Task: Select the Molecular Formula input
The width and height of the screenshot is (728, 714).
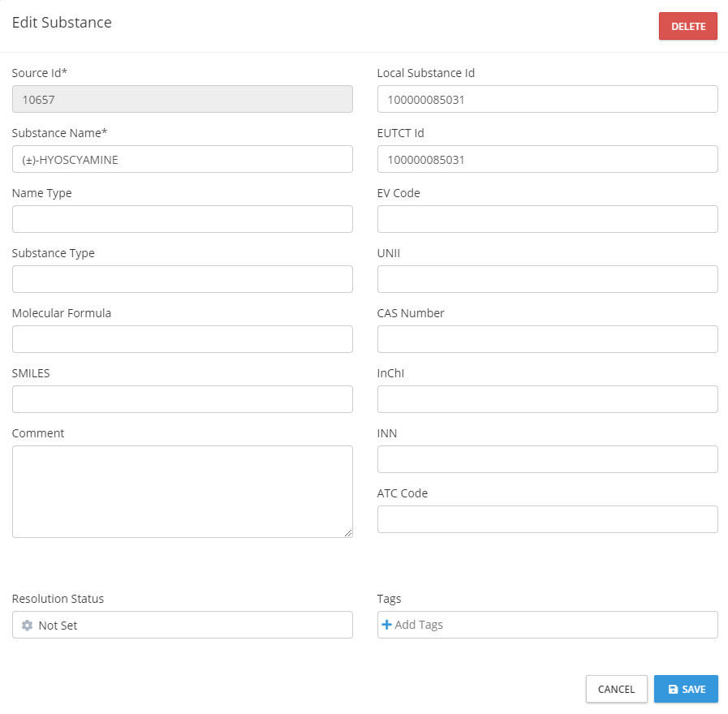Action: point(182,339)
